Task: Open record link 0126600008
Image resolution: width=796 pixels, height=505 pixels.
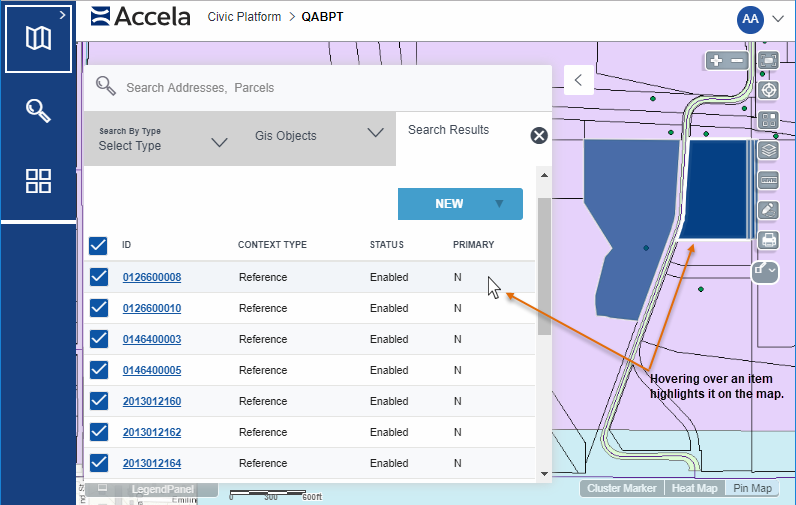Action: [152, 277]
